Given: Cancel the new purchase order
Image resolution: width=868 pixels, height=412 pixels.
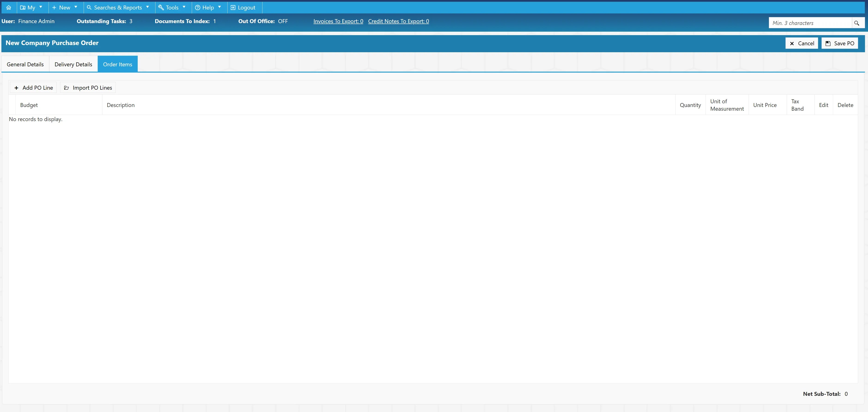Looking at the screenshot, I should tap(802, 43).
